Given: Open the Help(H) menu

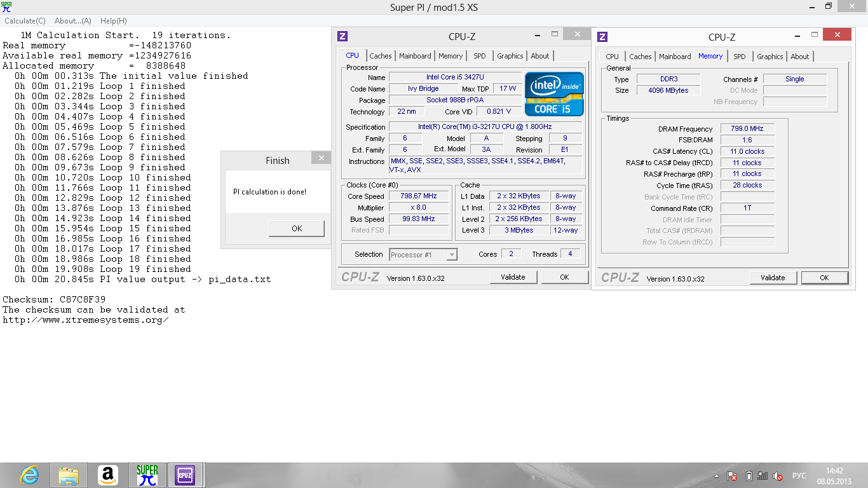Looking at the screenshot, I should coord(114,21).
